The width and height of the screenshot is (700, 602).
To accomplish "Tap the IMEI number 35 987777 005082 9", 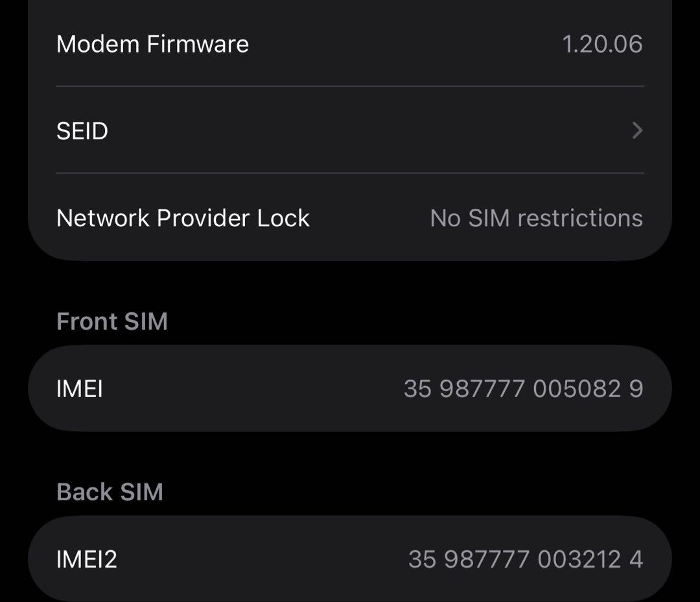I will pos(522,388).
